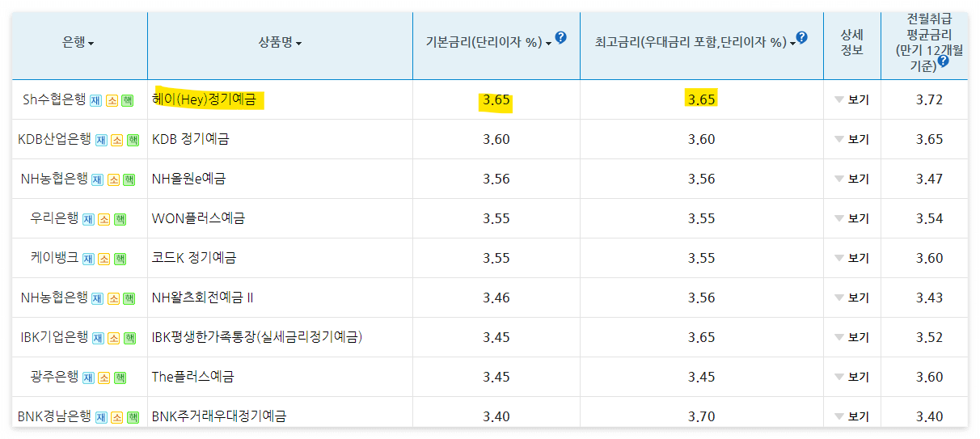The image size is (980, 439).
Task: Expand 보기 details for KDB 정기예금
Action: click(x=851, y=140)
